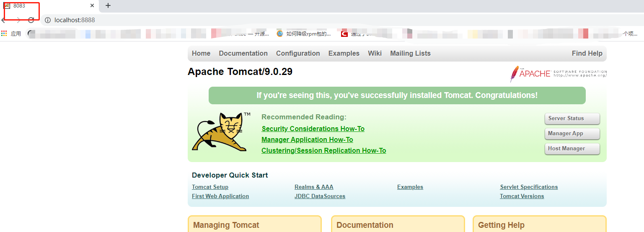Open Find Help in the nav bar
This screenshot has width=644, height=232.
(587, 53)
